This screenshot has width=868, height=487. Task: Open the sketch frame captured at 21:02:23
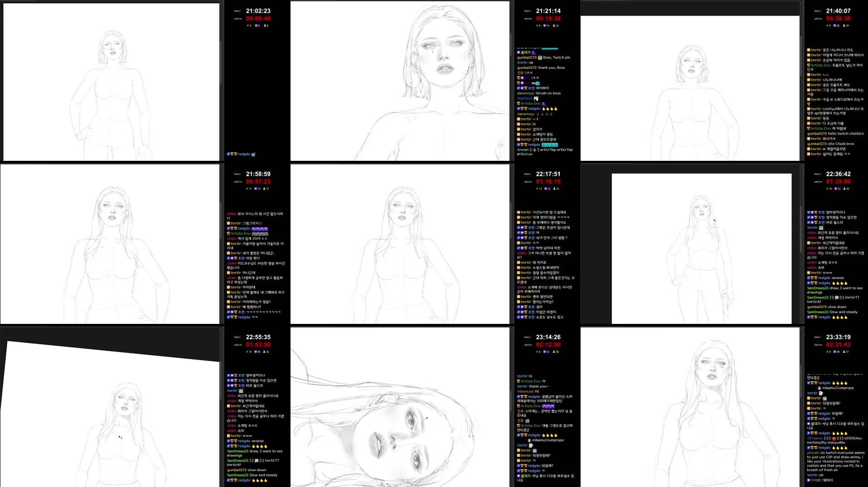point(111,82)
